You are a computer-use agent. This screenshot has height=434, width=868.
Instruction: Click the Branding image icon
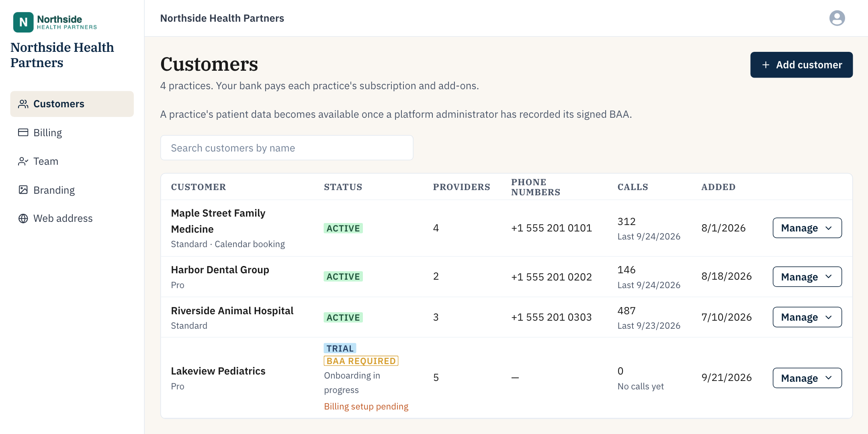pos(23,190)
